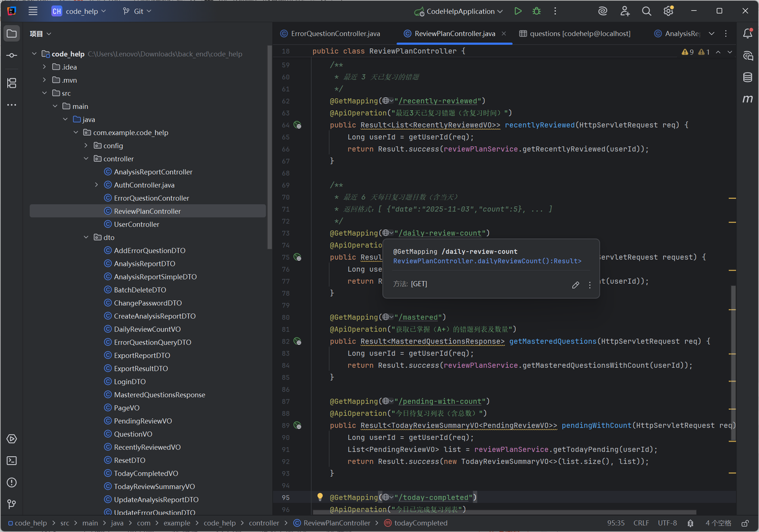Open the Problems tool window

(12, 482)
